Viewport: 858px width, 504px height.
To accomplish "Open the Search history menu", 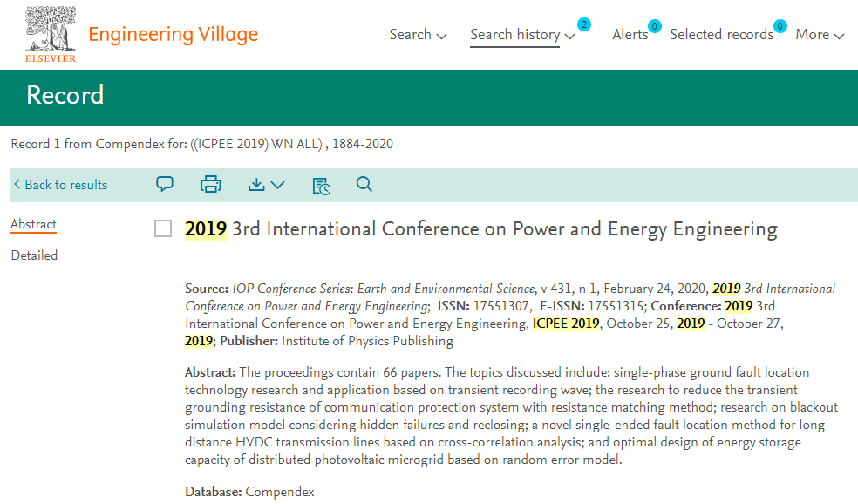I will (x=515, y=35).
